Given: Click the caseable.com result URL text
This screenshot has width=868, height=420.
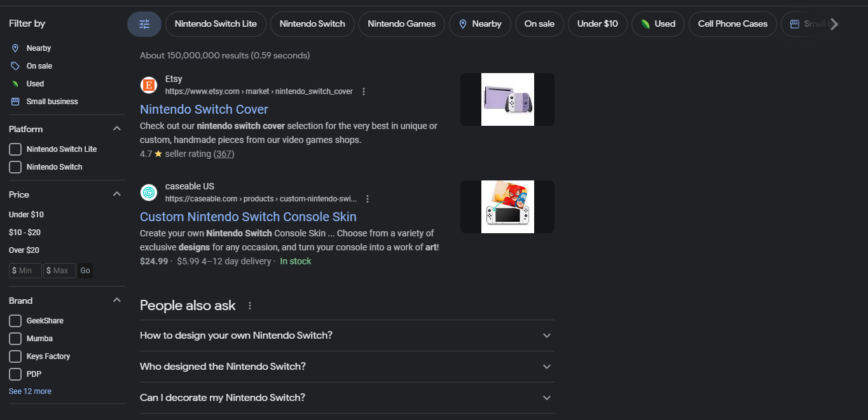Looking at the screenshot, I should pyautogui.click(x=261, y=199).
